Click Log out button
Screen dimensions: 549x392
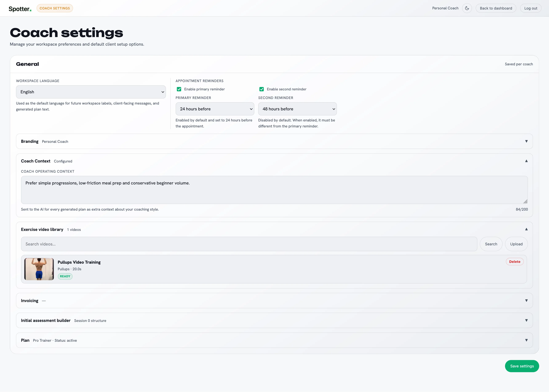[x=531, y=8]
